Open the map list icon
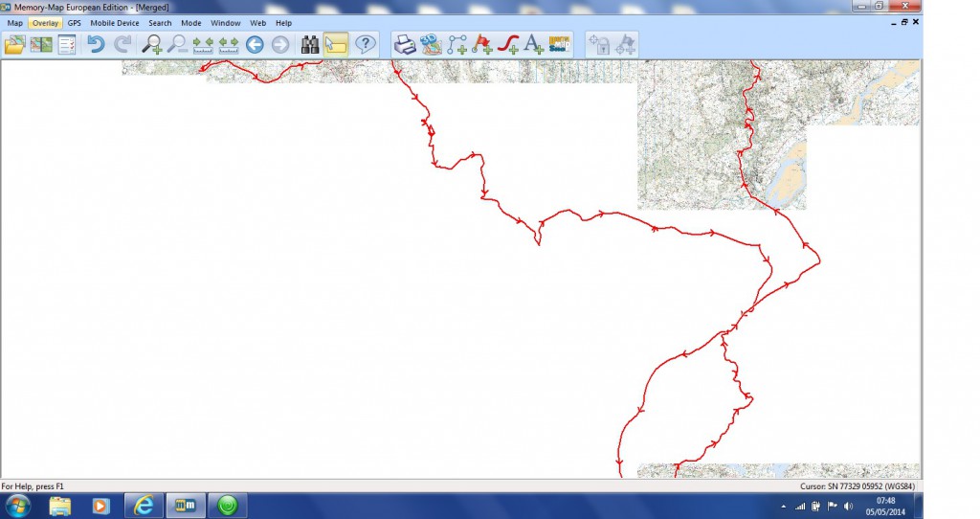980x519 pixels. point(41,44)
